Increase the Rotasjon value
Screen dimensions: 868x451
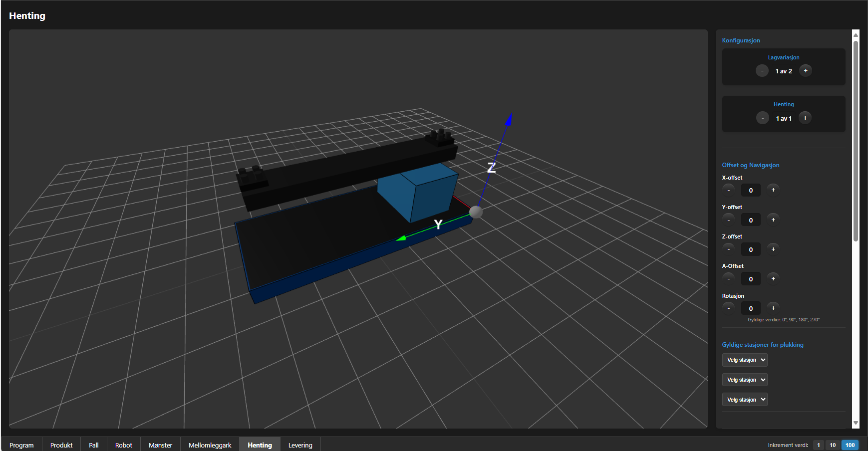[x=773, y=308]
